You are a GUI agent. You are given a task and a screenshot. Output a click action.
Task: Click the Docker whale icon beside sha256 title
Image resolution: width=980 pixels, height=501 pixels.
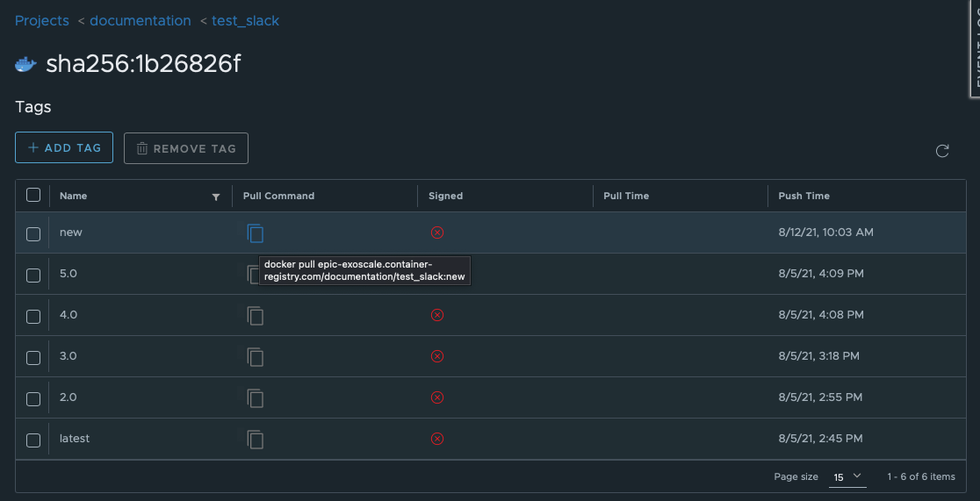pyautogui.click(x=25, y=64)
